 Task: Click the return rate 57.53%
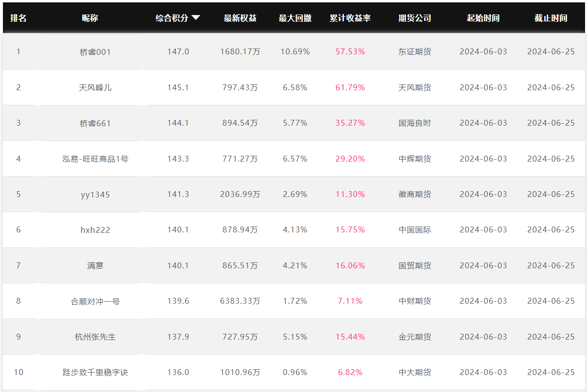[x=350, y=51]
